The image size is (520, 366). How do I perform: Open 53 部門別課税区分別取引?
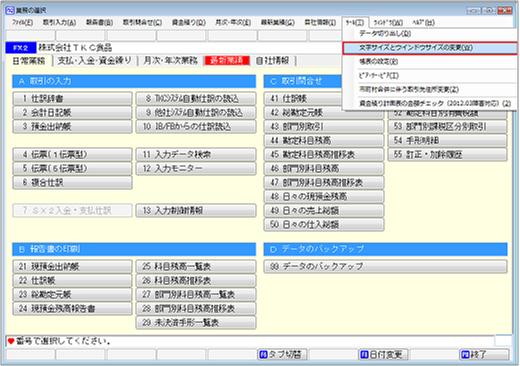(x=448, y=127)
